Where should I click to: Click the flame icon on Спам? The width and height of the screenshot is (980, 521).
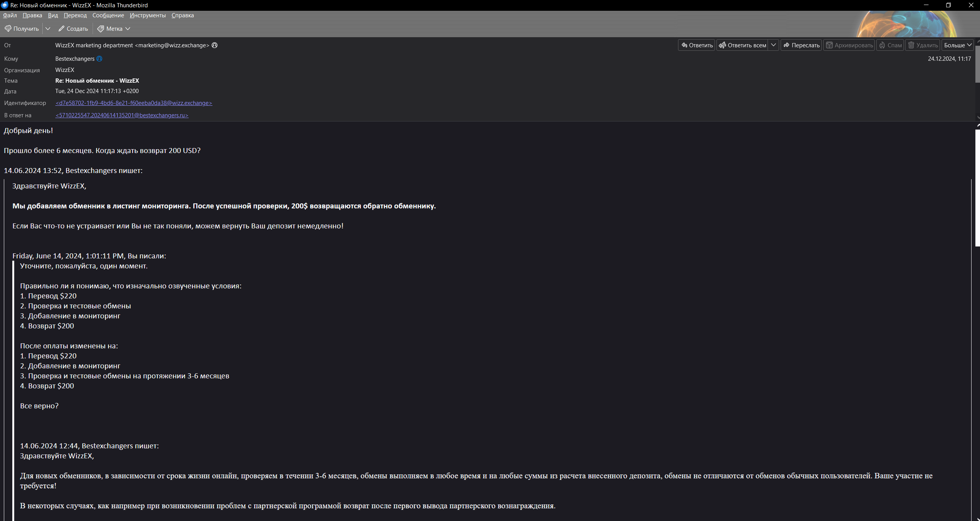[882, 45]
